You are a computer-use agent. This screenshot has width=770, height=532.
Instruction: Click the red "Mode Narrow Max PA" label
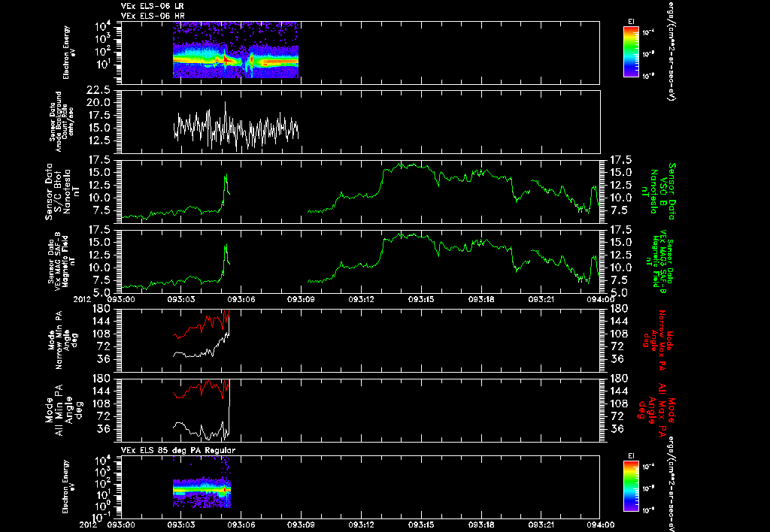658,340
